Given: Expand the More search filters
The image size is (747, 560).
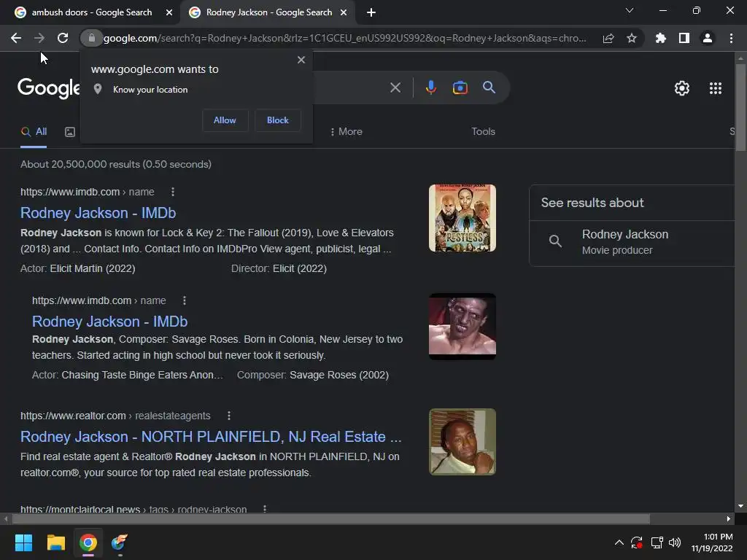Looking at the screenshot, I should point(346,131).
